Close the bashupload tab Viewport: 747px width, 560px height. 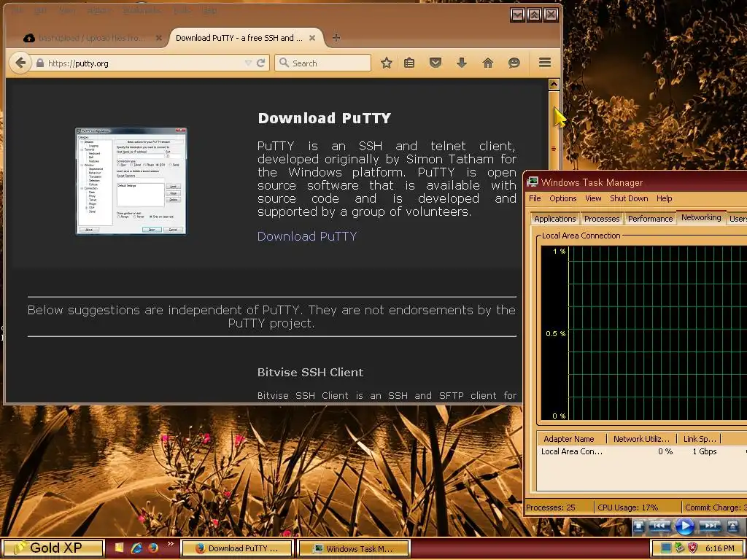pyautogui.click(x=158, y=38)
